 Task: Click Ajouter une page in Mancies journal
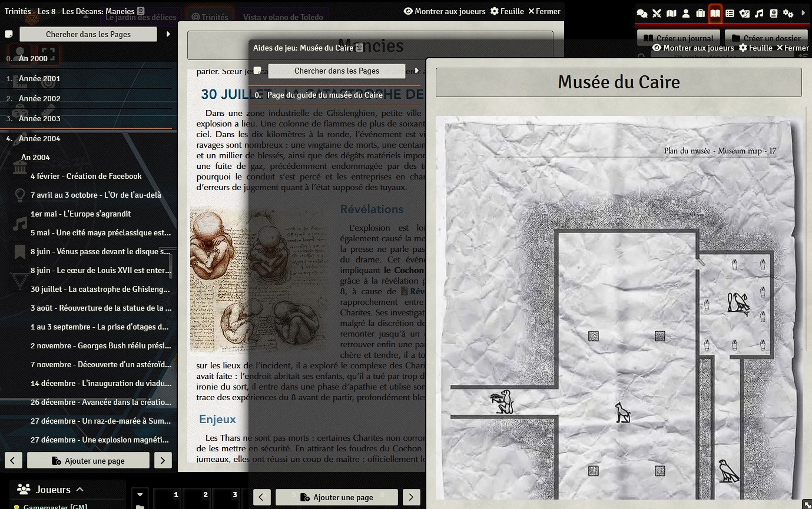(88, 461)
